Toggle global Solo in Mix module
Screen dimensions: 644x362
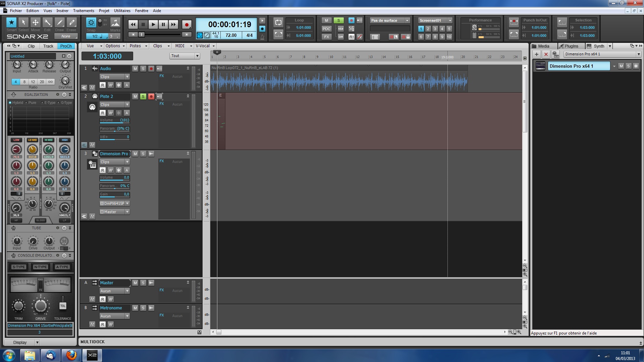(338, 20)
